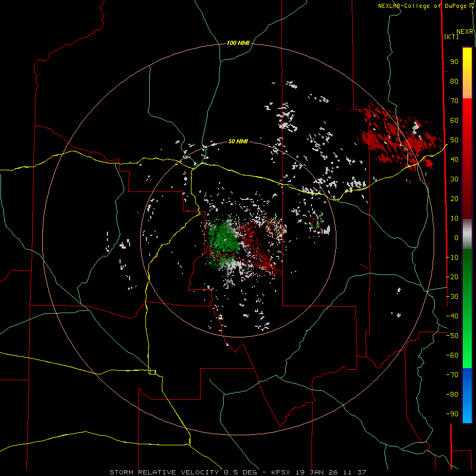Click the -90 value on velocity scale
Image resolution: width=476 pixels, height=476 pixels.
pyautogui.click(x=452, y=414)
